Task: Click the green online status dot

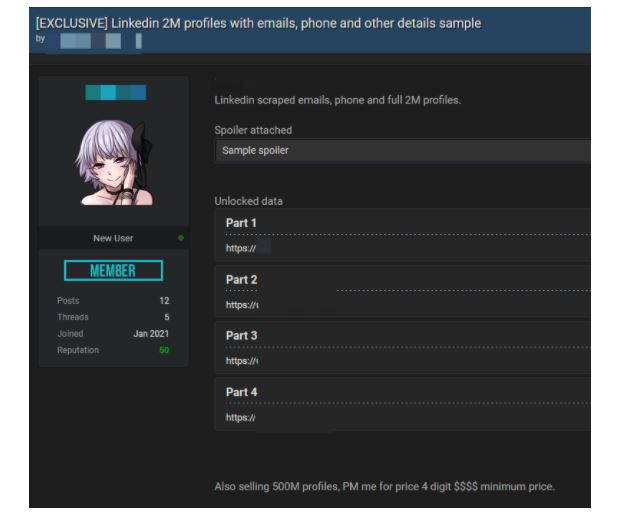Action: tap(181, 238)
